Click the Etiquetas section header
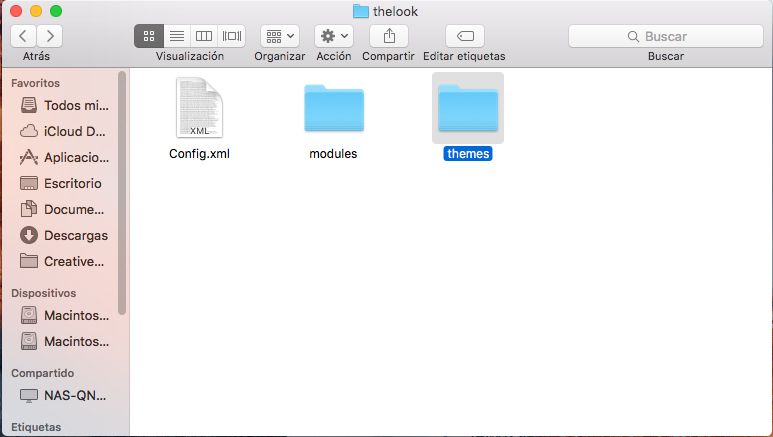The width and height of the screenshot is (773, 437). coord(36,427)
